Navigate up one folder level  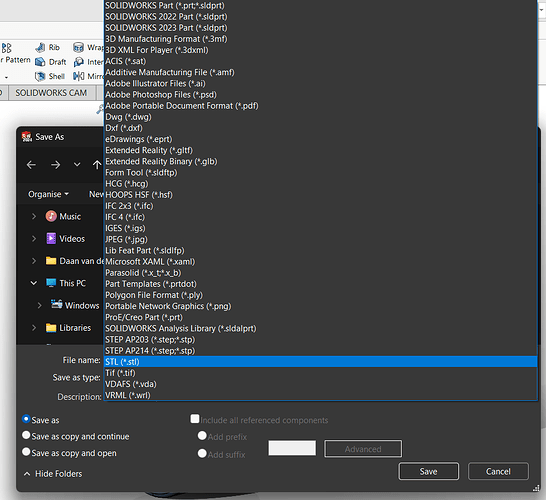97,165
